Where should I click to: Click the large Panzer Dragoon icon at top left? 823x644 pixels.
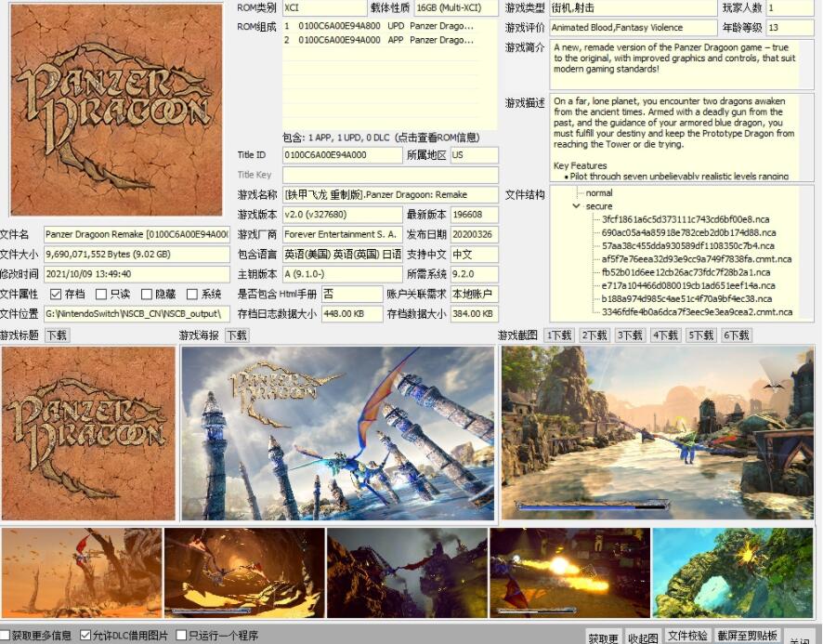pyautogui.click(x=116, y=110)
